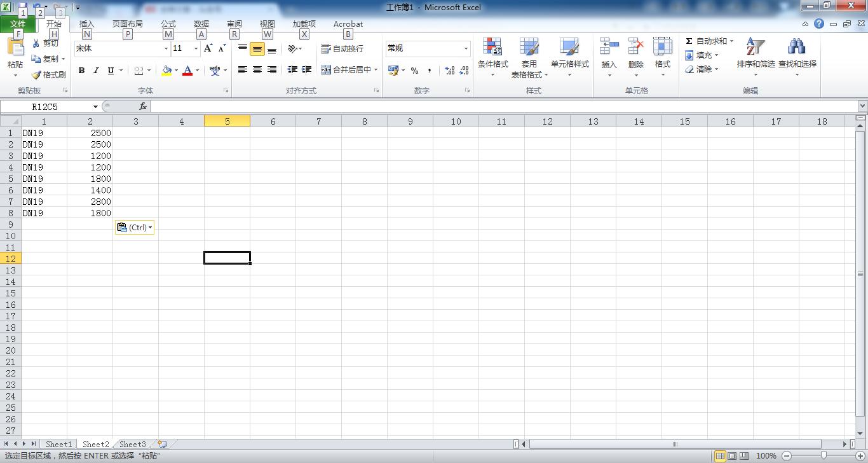Toggle italic formatting

(x=96, y=71)
